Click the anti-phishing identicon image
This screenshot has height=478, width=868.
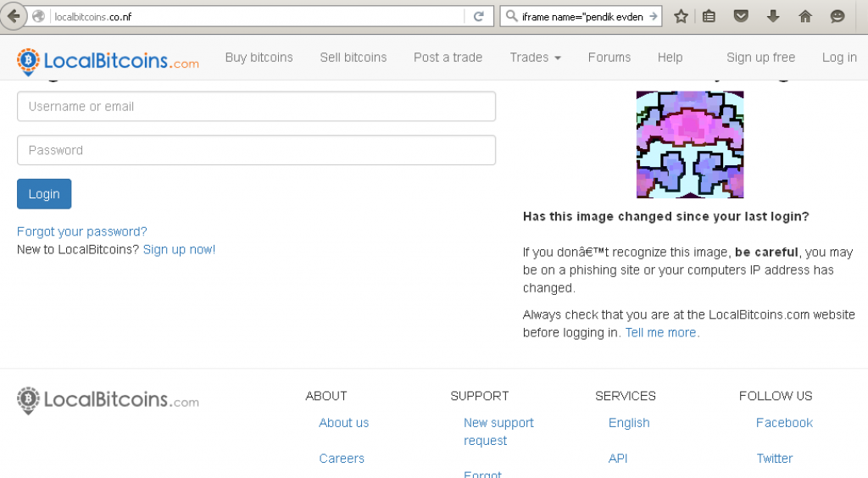(x=690, y=144)
